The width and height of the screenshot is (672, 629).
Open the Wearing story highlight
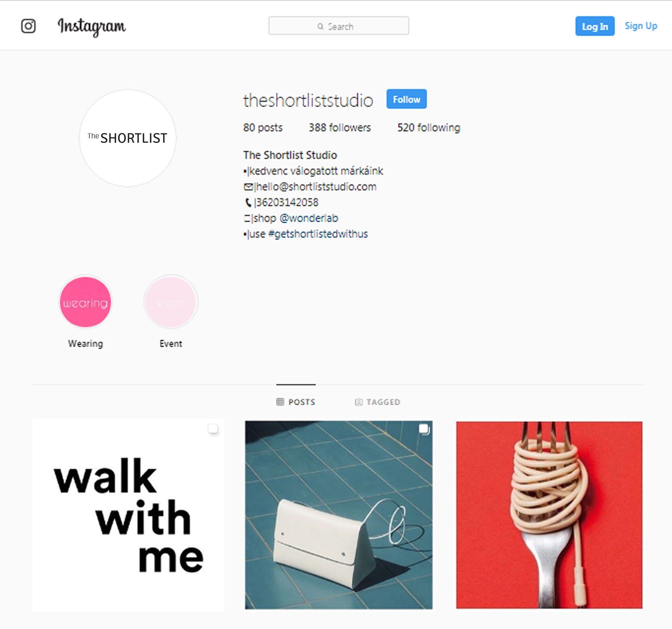coord(85,302)
